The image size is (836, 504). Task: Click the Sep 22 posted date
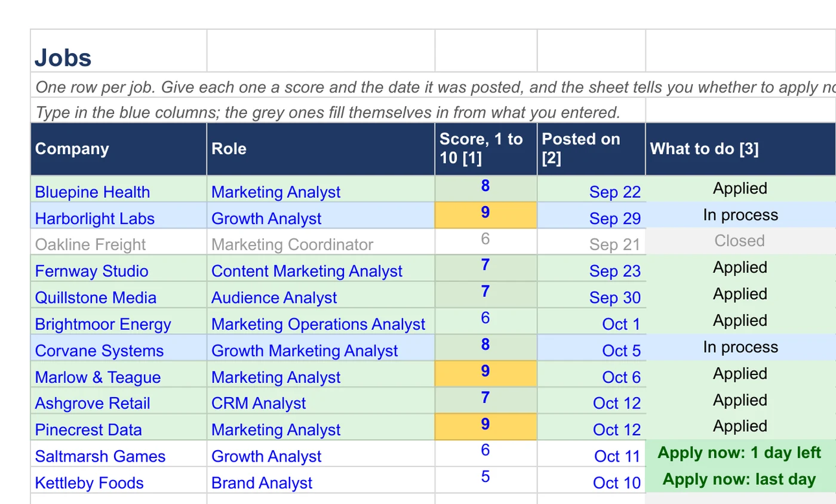point(591,189)
